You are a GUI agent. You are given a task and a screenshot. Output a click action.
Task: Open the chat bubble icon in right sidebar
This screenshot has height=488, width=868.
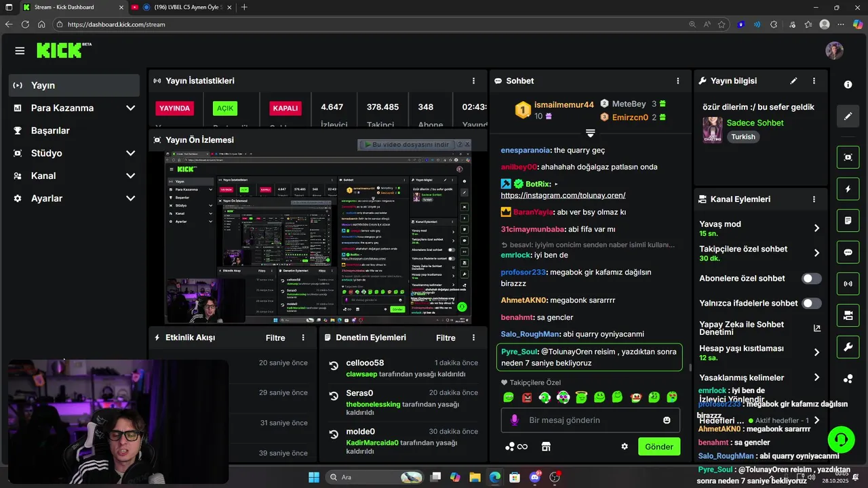point(848,252)
